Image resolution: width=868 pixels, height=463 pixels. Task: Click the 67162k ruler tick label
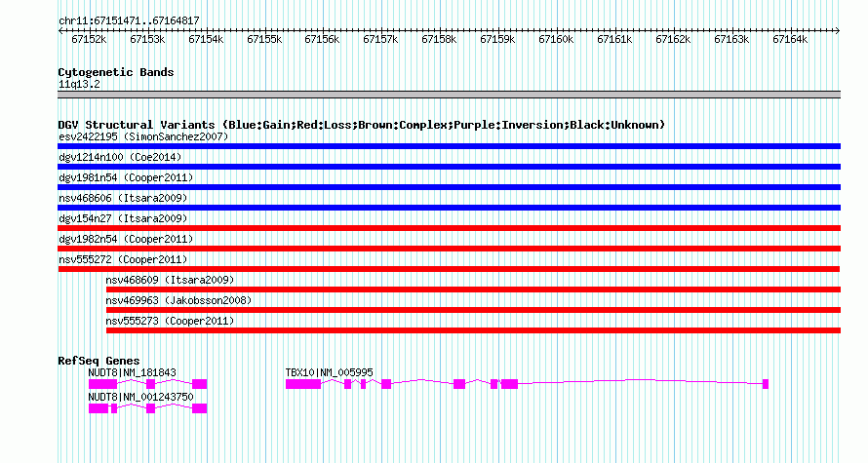[x=673, y=39]
